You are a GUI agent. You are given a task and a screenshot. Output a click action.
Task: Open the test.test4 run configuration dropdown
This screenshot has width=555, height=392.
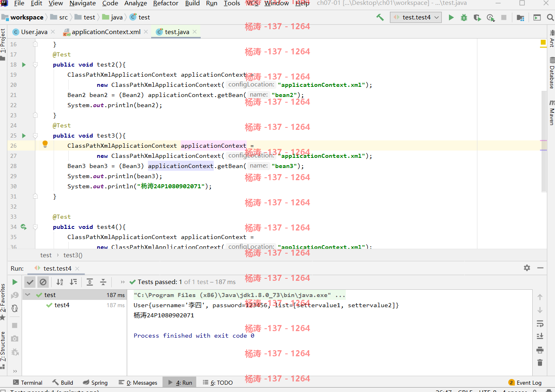click(416, 17)
